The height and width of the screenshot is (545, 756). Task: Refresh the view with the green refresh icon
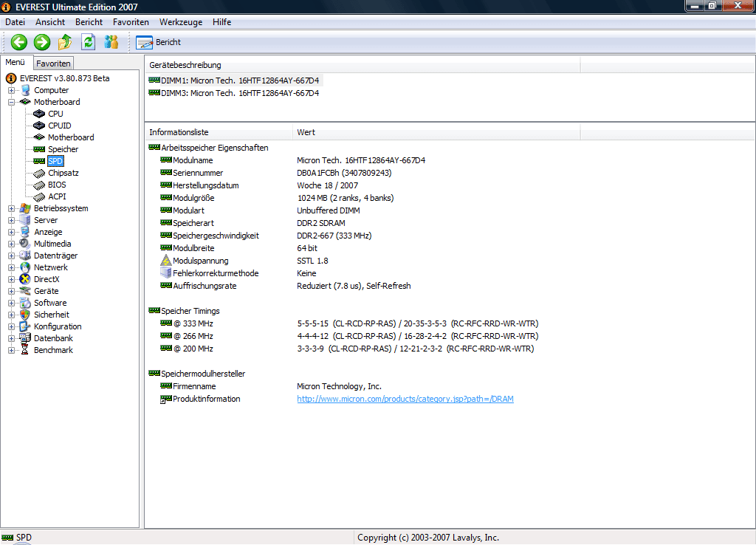click(89, 42)
